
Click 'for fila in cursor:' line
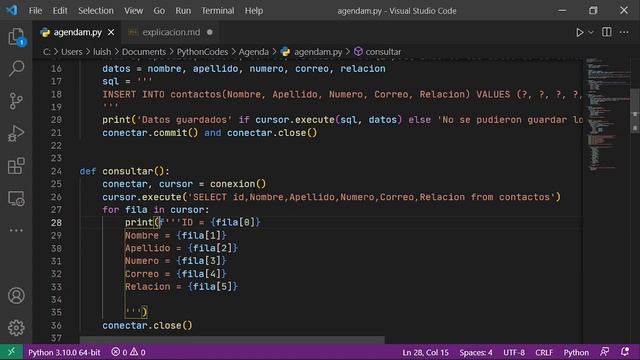point(156,210)
